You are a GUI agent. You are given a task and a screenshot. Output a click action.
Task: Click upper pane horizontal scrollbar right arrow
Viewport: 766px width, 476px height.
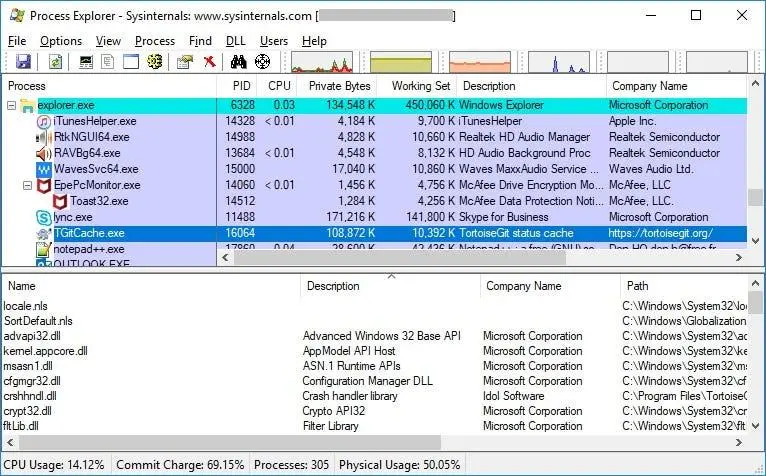739,257
